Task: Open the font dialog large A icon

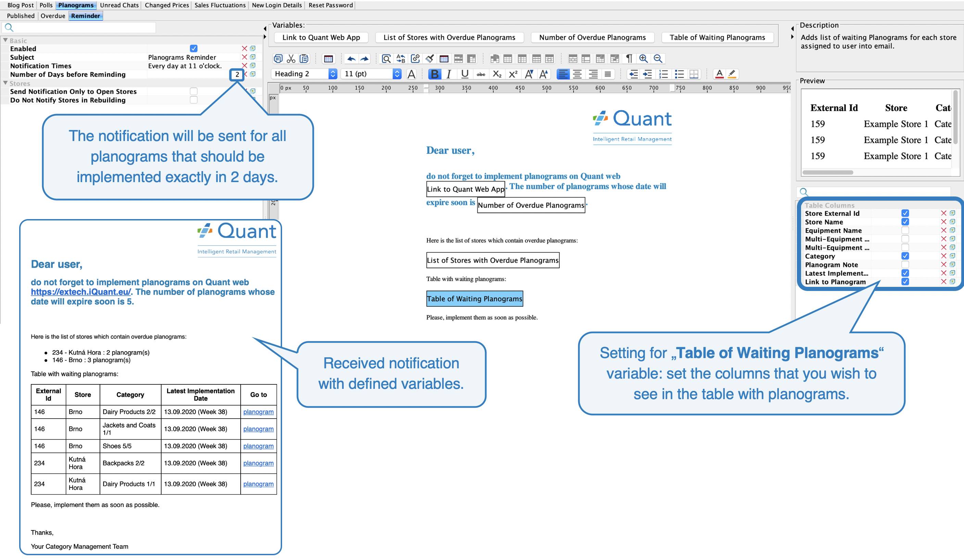Action: coord(411,74)
